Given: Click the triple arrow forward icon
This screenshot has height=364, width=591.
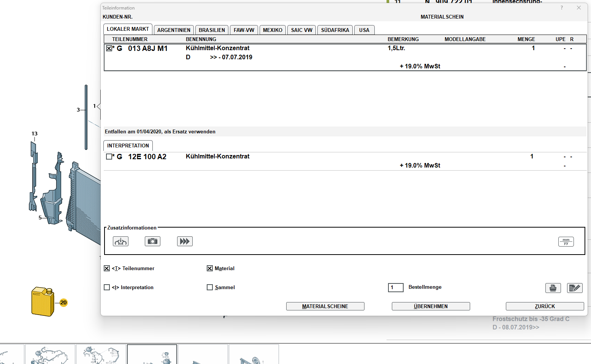Looking at the screenshot, I should 185,241.
